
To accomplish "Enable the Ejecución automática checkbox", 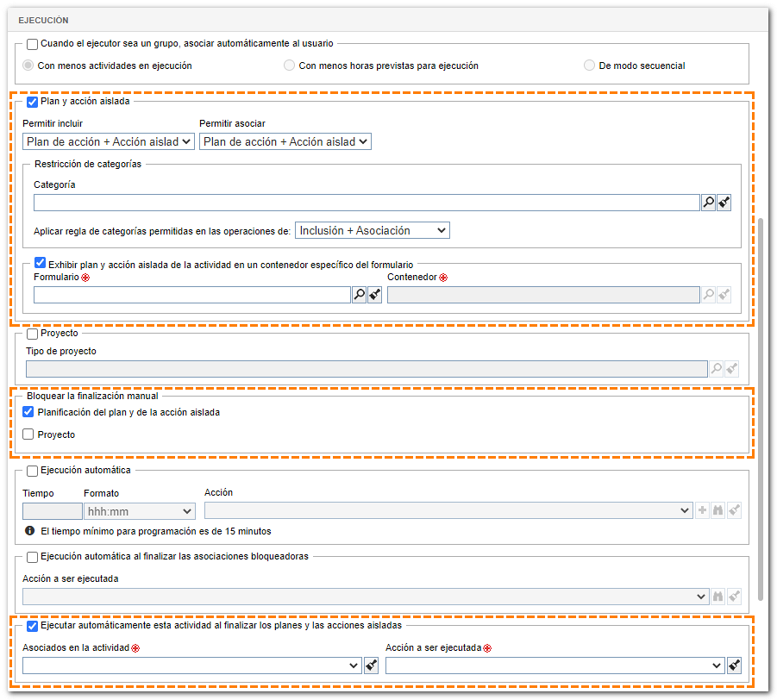I will tap(32, 471).
